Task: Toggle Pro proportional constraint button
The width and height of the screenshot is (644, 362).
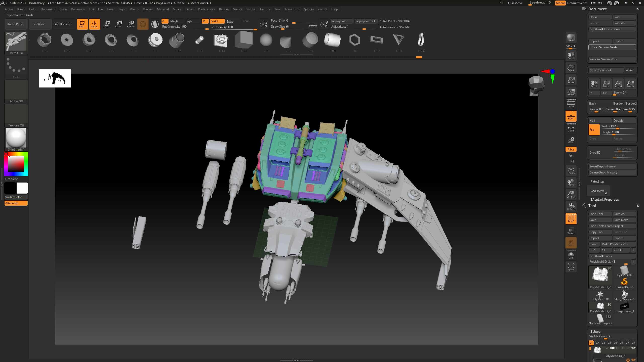Action: [x=594, y=130]
